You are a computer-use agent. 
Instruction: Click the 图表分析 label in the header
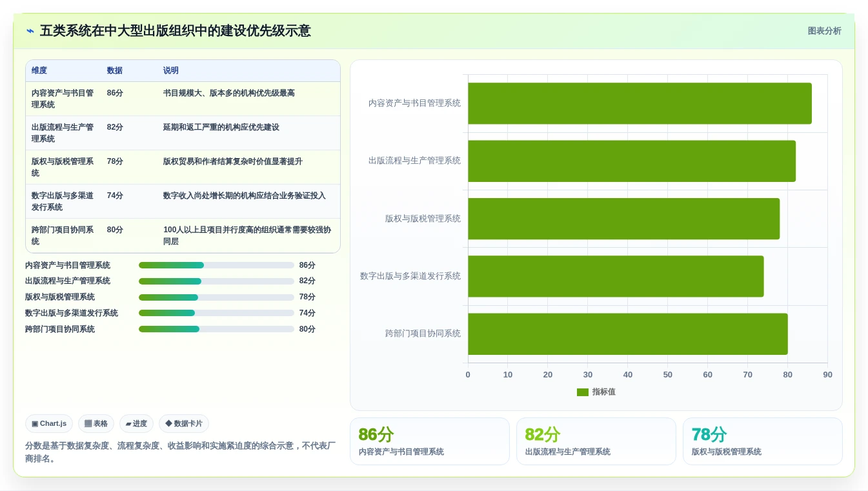(x=824, y=31)
